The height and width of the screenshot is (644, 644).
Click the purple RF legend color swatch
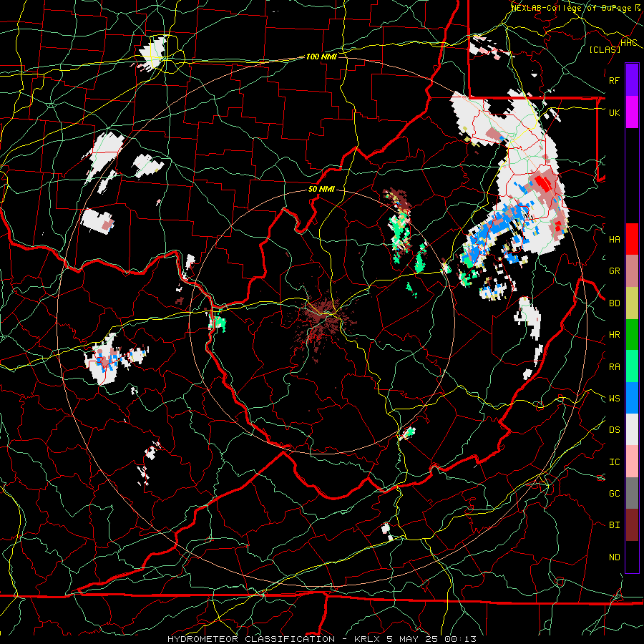(x=632, y=80)
